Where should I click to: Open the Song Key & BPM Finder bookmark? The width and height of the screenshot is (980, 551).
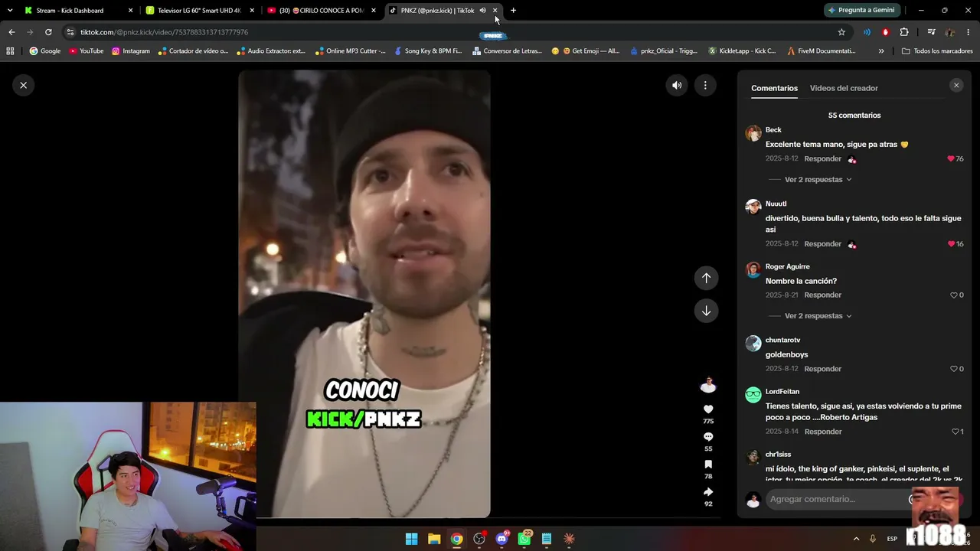[x=428, y=51]
